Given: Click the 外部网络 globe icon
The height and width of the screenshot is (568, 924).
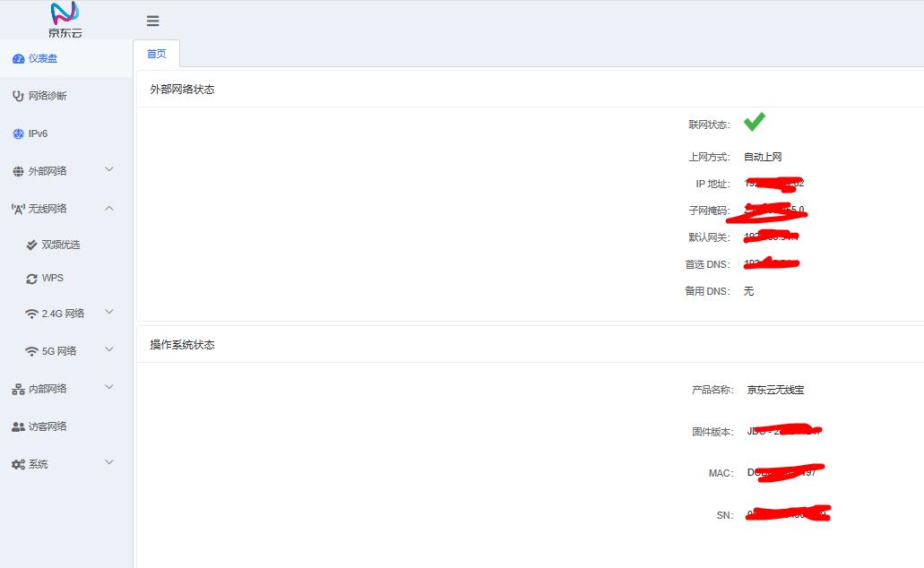Looking at the screenshot, I should click(18, 171).
